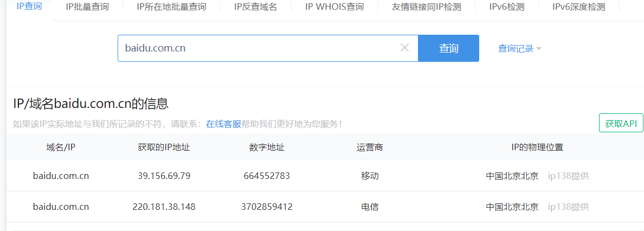Open the 友情链接同IP检测 tab
The image size is (644, 231).
(427, 7)
